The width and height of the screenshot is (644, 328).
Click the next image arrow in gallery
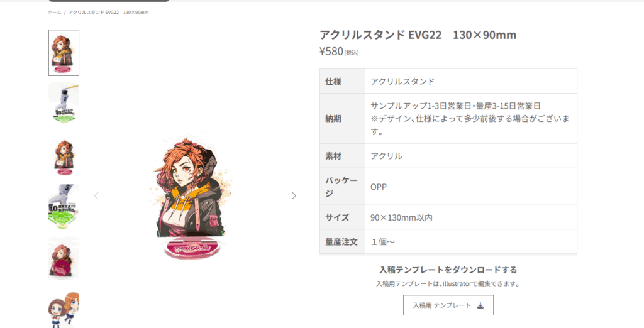click(x=294, y=196)
